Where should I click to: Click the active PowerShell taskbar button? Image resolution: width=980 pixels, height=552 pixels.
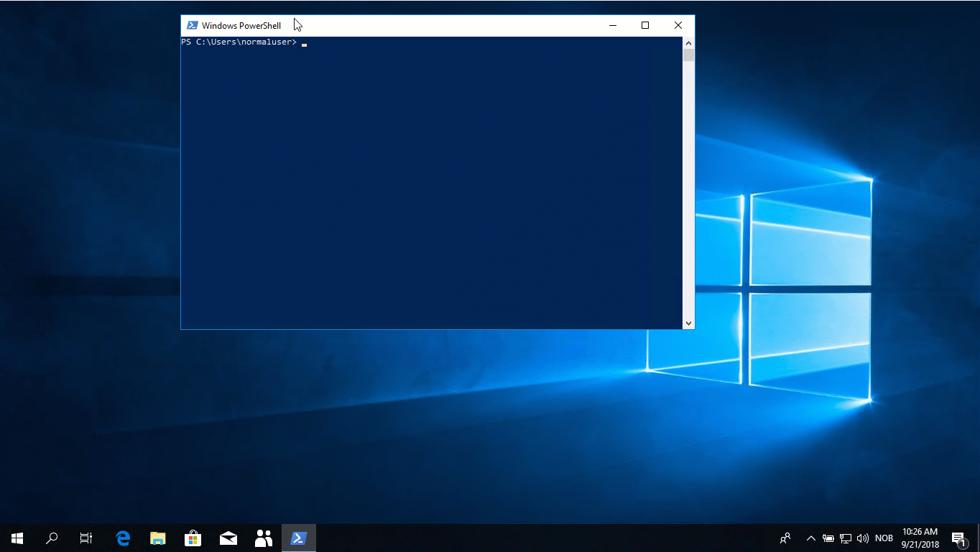pyautogui.click(x=298, y=538)
